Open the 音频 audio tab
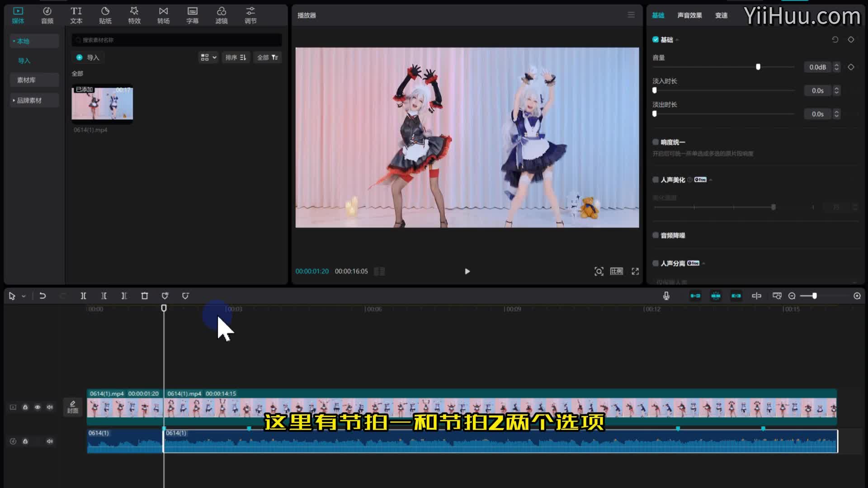Viewport: 868px width, 488px height. pyautogui.click(x=47, y=15)
